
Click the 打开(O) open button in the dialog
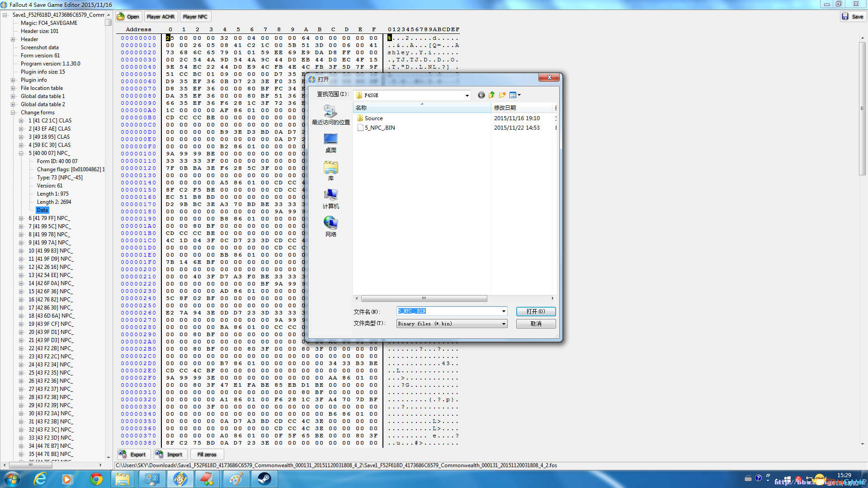[x=536, y=311]
